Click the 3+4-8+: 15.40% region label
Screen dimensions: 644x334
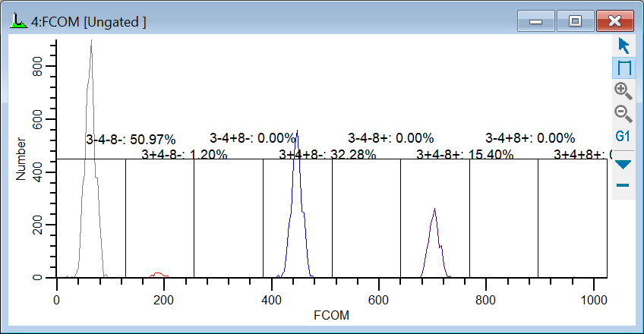pyautogui.click(x=465, y=155)
